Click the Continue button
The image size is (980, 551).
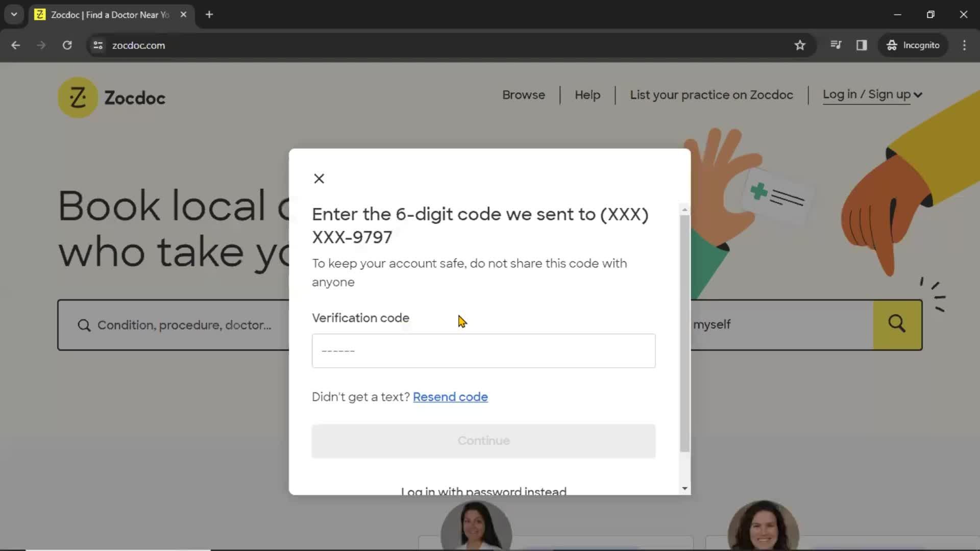(483, 441)
